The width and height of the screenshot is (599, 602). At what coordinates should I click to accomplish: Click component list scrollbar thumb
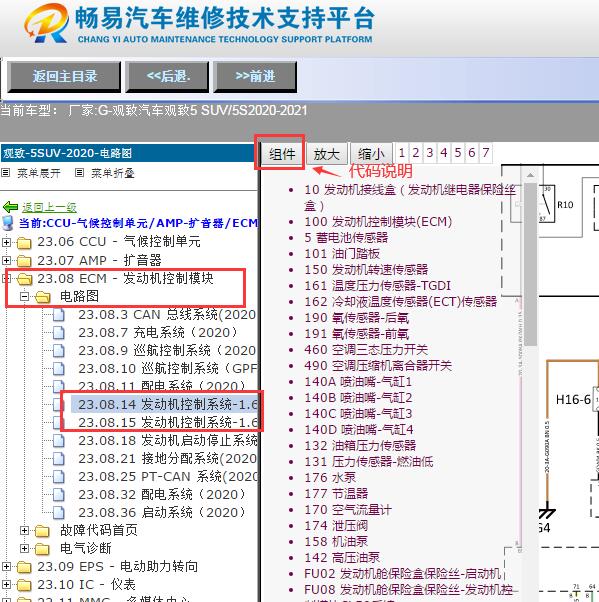click(530, 265)
